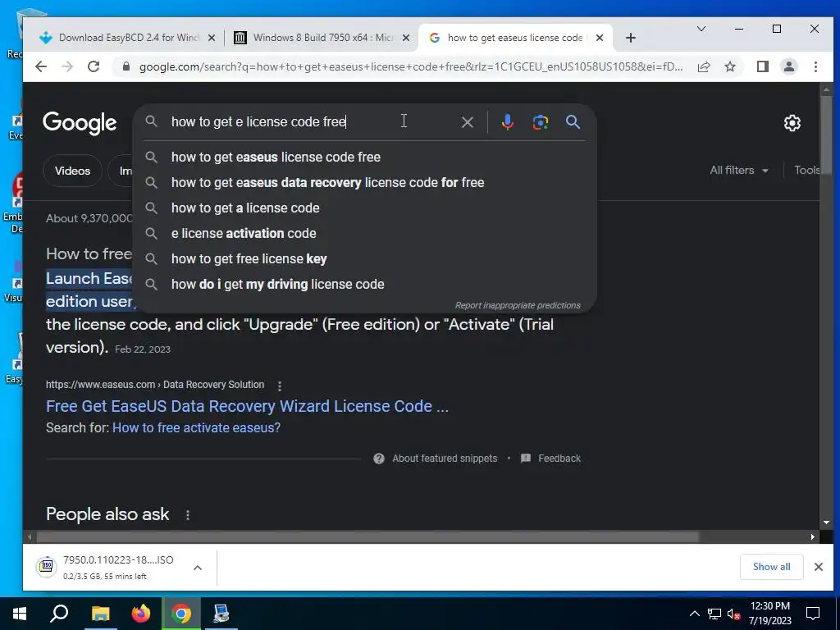Click the address bar URL
The image size is (840, 630).
(411, 67)
